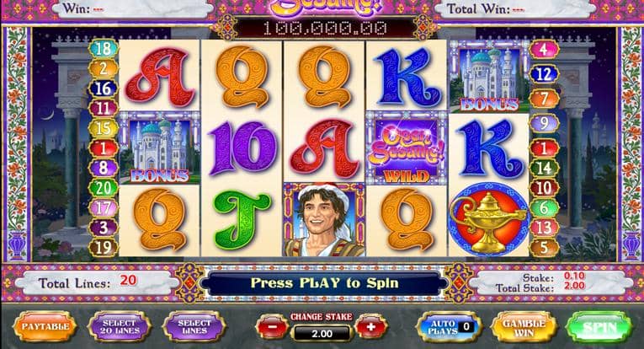Screen dimensions: 644x349
Task: Toggle payline 4 marker
Action: pos(544,50)
